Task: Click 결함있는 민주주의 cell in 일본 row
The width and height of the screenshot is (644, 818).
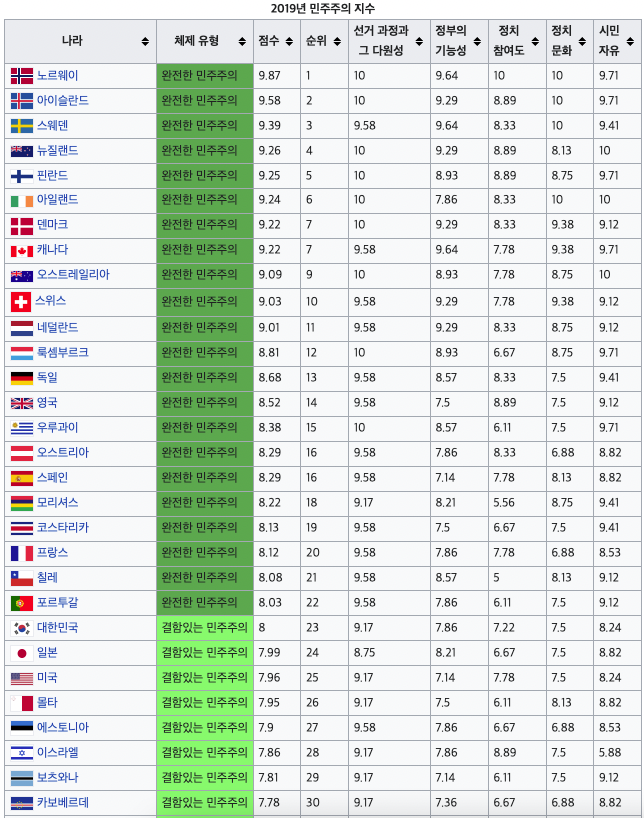Action: [x=205, y=653]
